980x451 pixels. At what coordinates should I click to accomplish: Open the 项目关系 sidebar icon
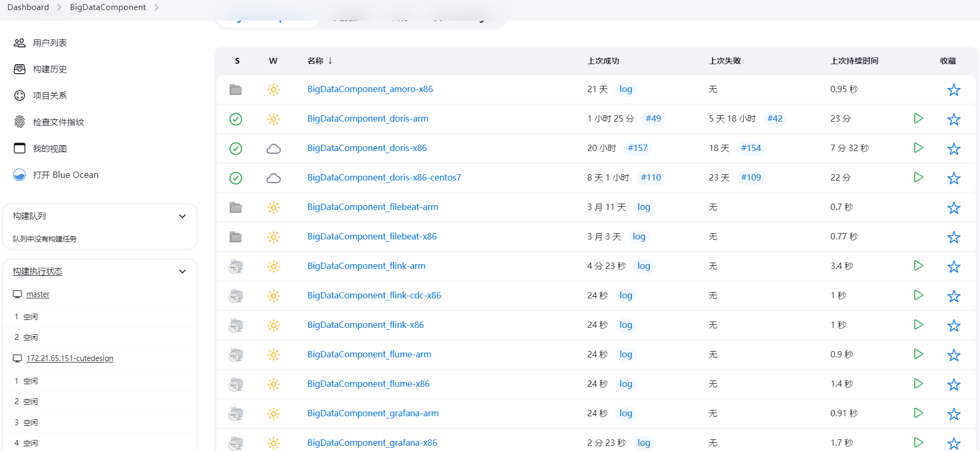coord(19,95)
